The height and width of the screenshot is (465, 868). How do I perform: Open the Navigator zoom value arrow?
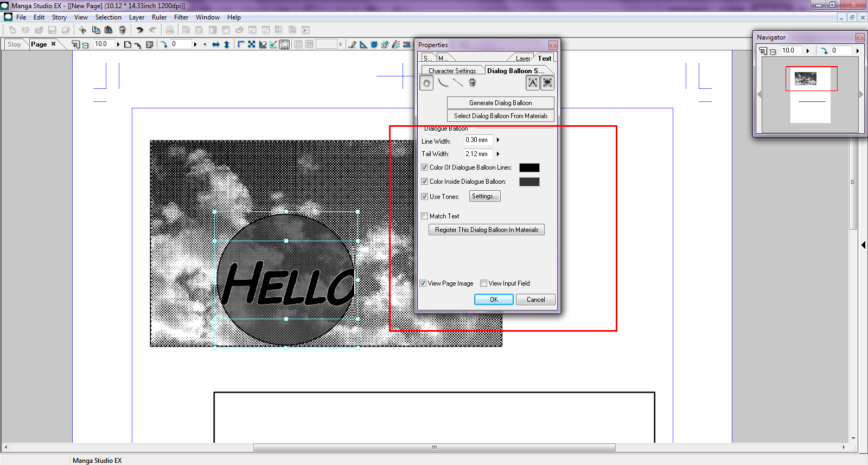[808, 51]
